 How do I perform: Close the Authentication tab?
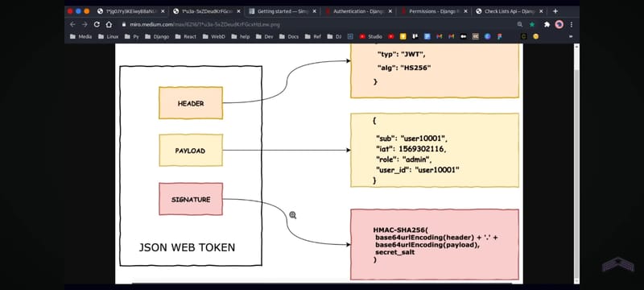390,11
